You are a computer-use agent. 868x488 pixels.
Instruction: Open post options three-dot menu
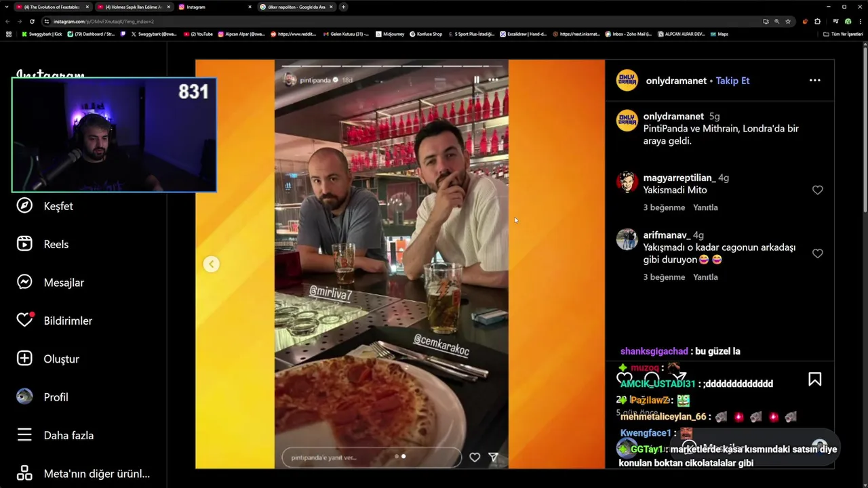[x=814, y=80]
